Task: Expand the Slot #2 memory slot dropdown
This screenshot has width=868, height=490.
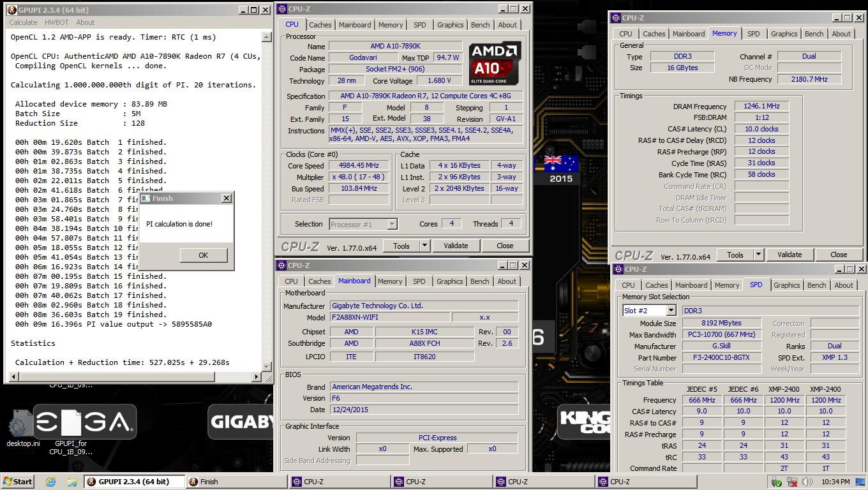Action: (671, 311)
